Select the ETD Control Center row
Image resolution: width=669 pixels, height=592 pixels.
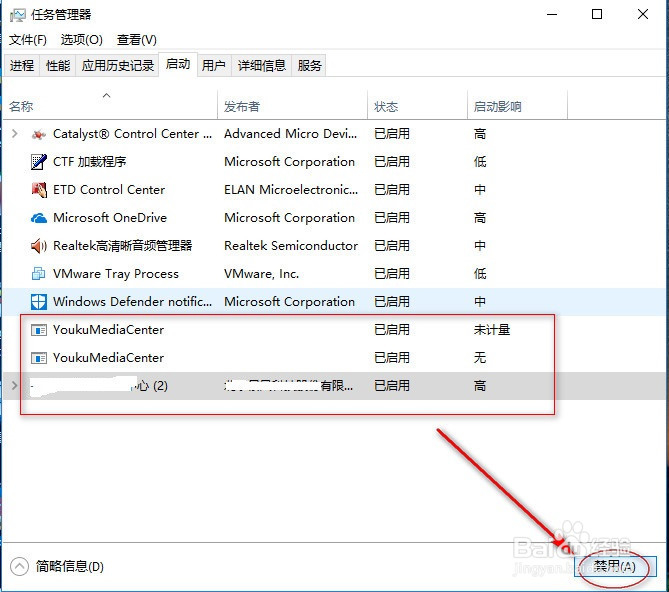(x=334, y=190)
